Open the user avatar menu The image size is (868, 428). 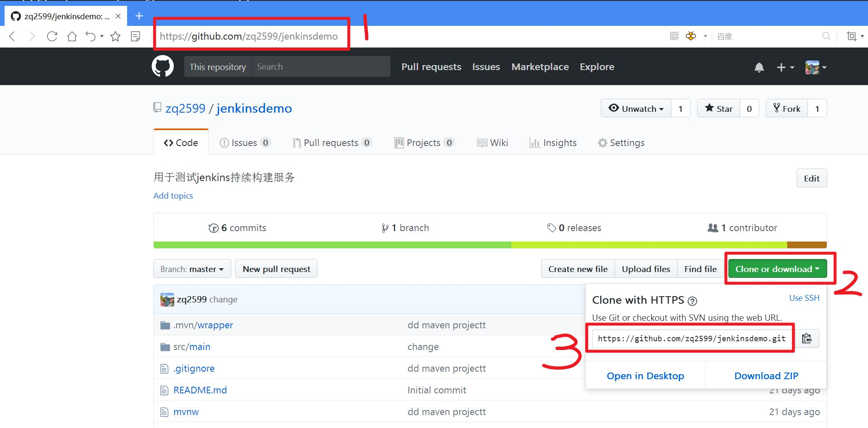[815, 67]
